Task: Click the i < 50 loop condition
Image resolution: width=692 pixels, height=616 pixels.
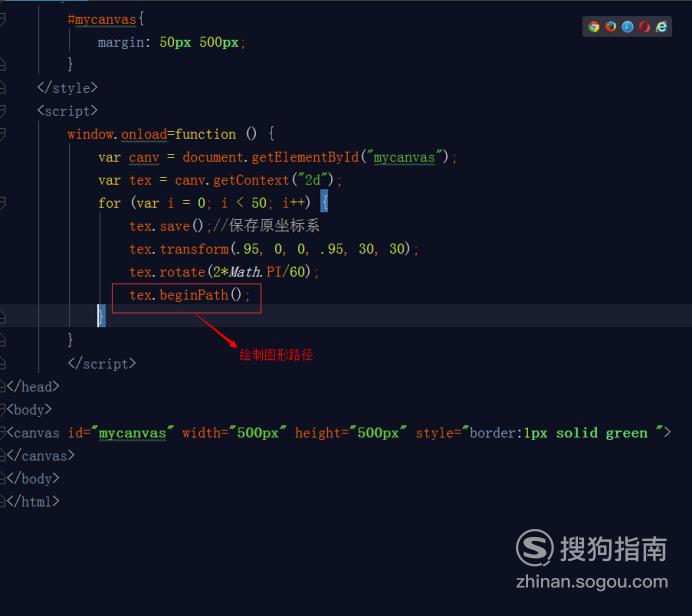Action: pos(244,203)
